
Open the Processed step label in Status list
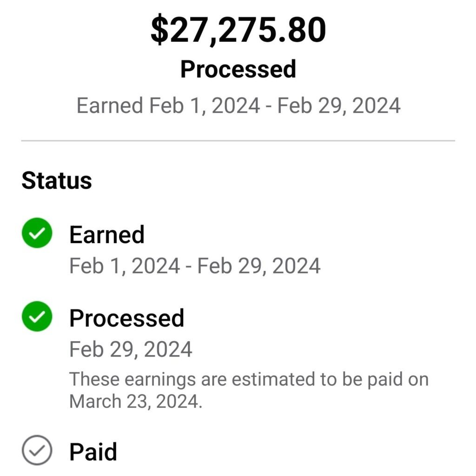127,318
